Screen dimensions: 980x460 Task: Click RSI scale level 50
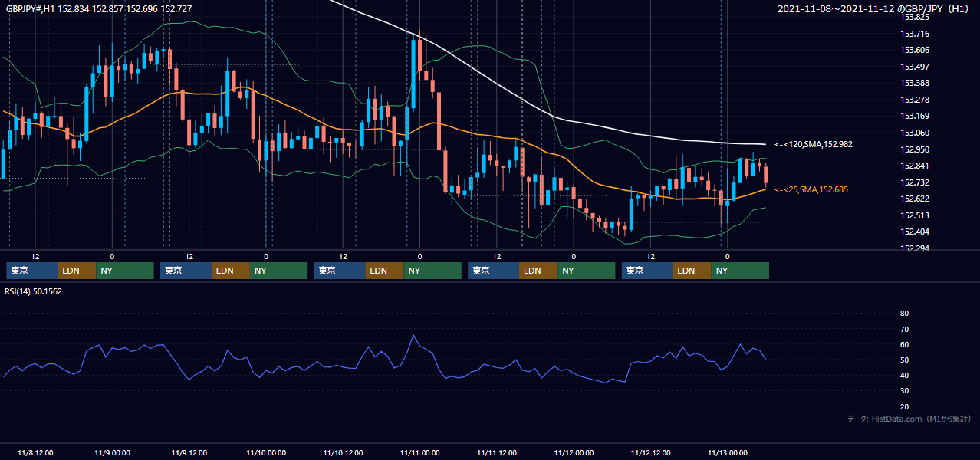[x=904, y=360]
